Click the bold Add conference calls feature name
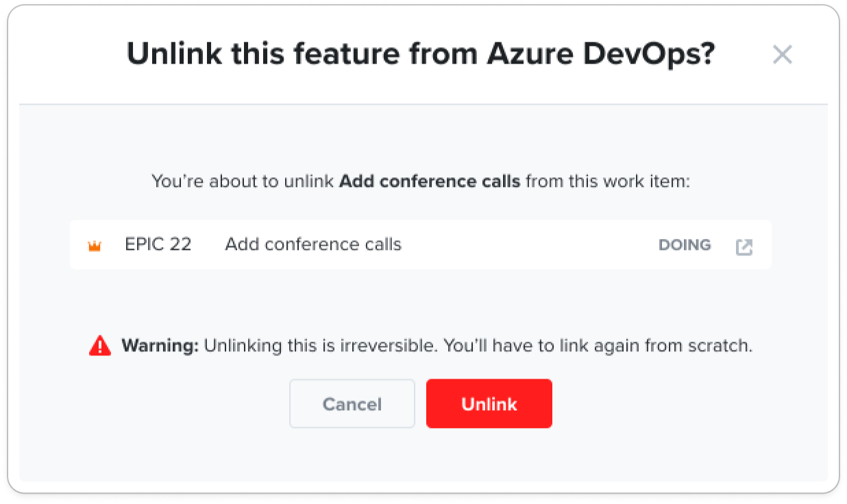This screenshot has height=504, width=847. [430, 181]
